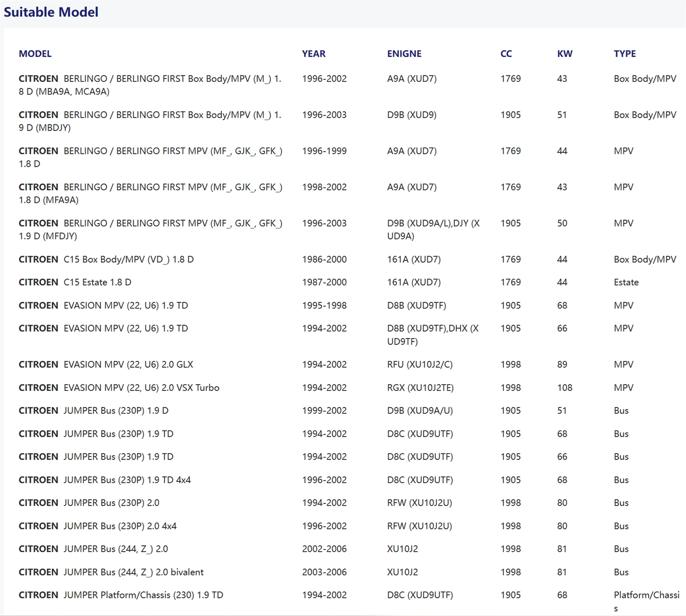Image resolution: width=686 pixels, height=616 pixels.
Task: Click 161A (XUD7) engine in Estate row
Action: pos(414,282)
